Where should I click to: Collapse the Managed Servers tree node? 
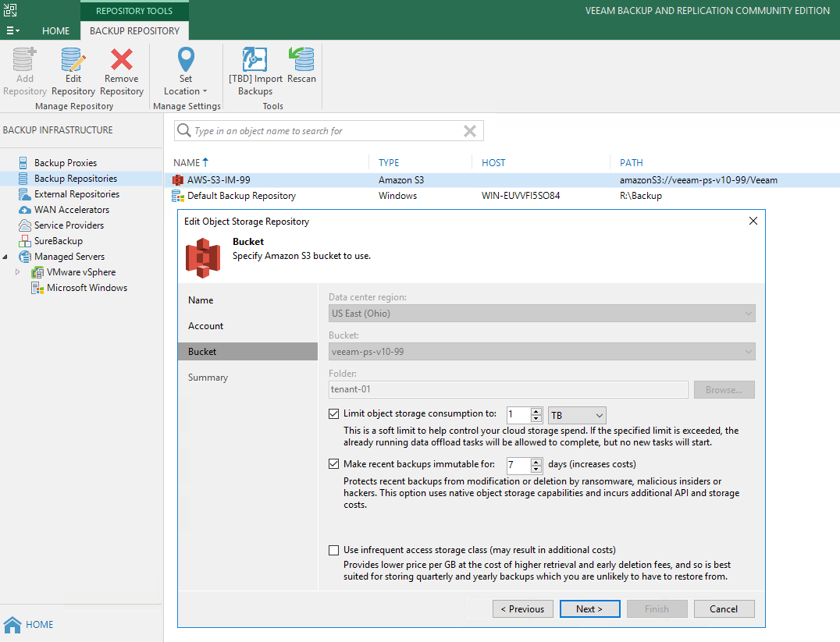coord(5,257)
